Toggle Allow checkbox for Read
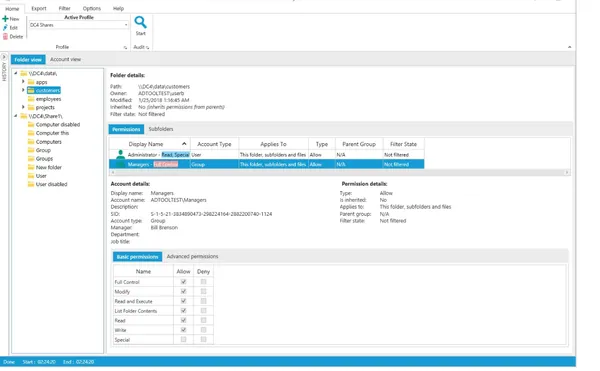The width and height of the screenshot is (600, 371). point(183,320)
